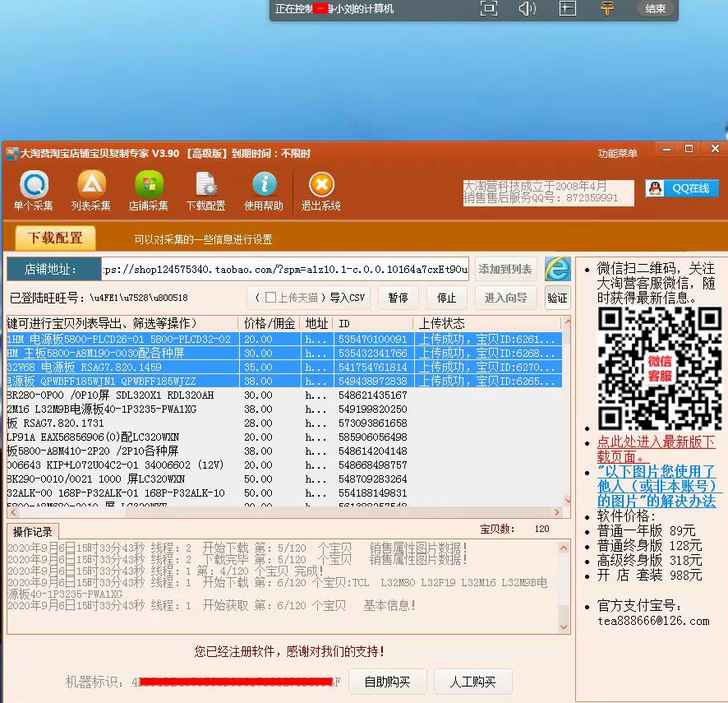728x703 pixels.
Task: Click the 验证 verify button
Action: (557, 298)
